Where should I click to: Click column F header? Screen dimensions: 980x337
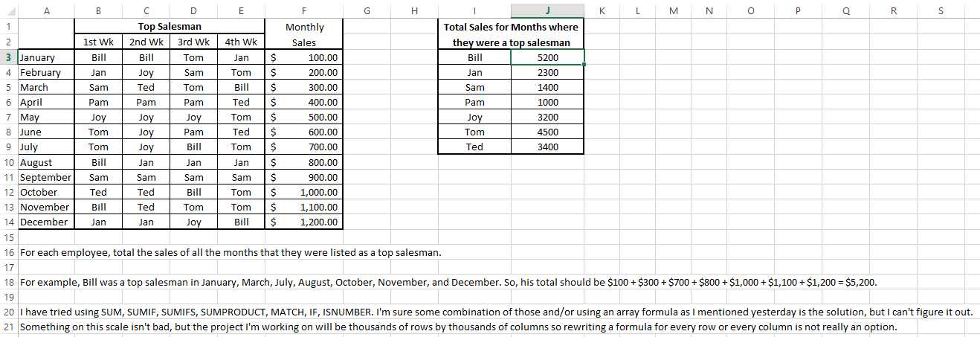pos(304,10)
